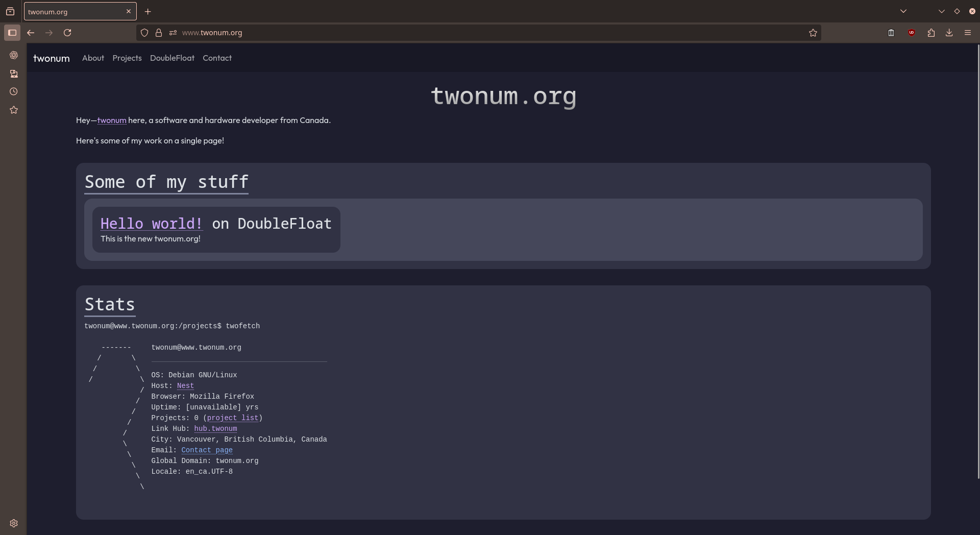Viewport: 980px width, 535px height.
Task: Minimize the browser window
Action: (942, 11)
